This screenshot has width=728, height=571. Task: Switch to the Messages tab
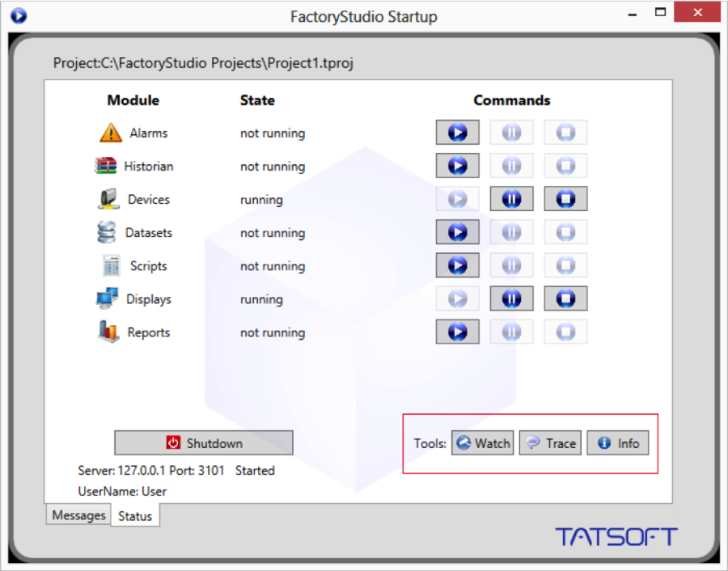(79, 515)
